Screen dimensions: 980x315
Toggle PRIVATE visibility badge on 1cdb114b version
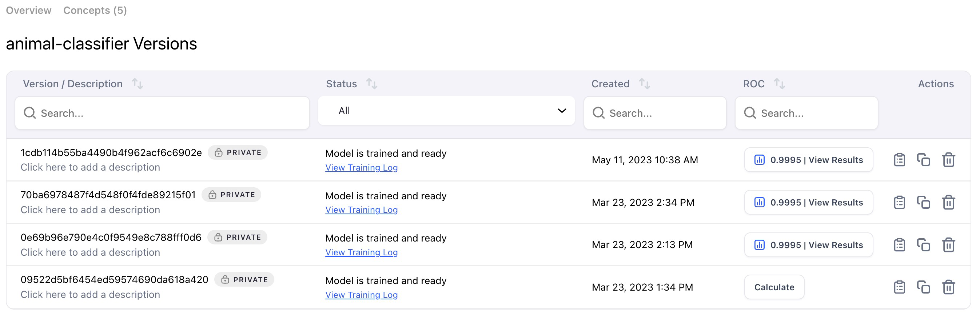pyautogui.click(x=238, y=152)
